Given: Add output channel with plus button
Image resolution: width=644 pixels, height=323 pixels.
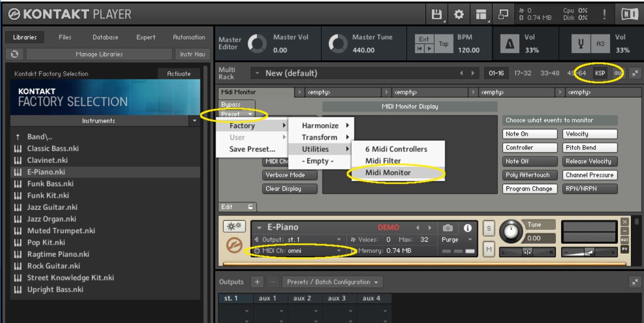Looking at the screenshot, I should point(257,282).
